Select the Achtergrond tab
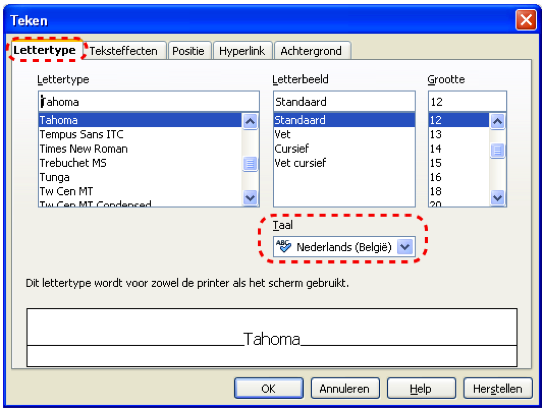The image size is (544, 412). click(311, 51)
